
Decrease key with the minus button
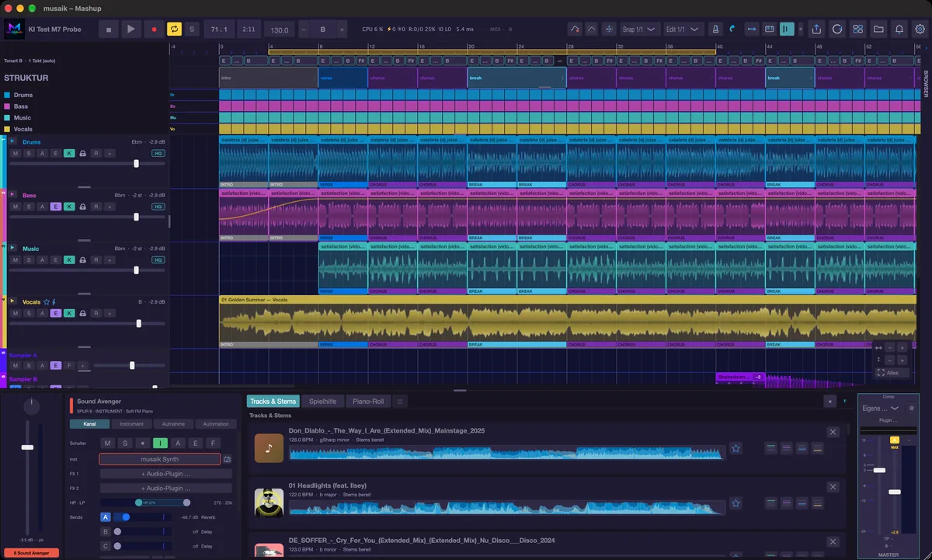coord(303,30)
